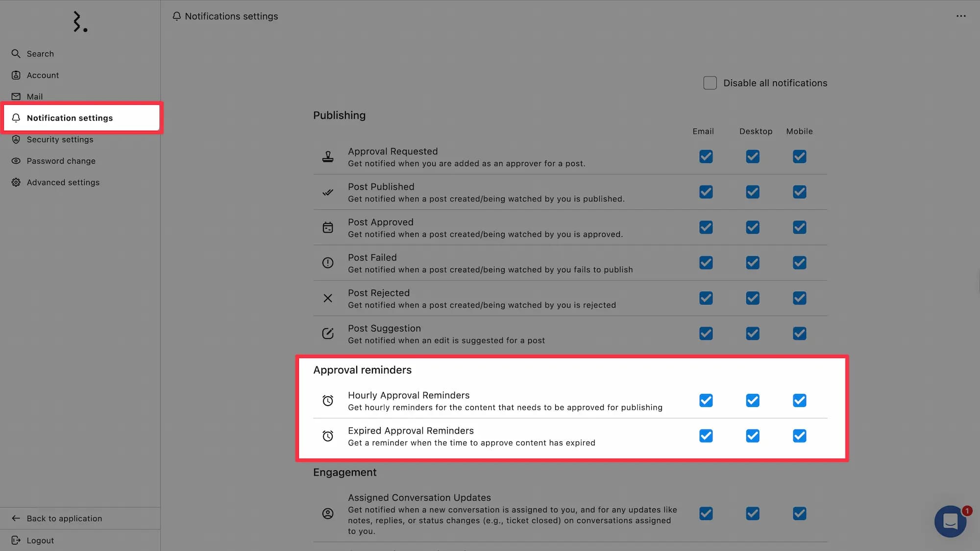The image size is (980, 551).
Task: Click the three-dot more options icon
Action: point(961,16)
